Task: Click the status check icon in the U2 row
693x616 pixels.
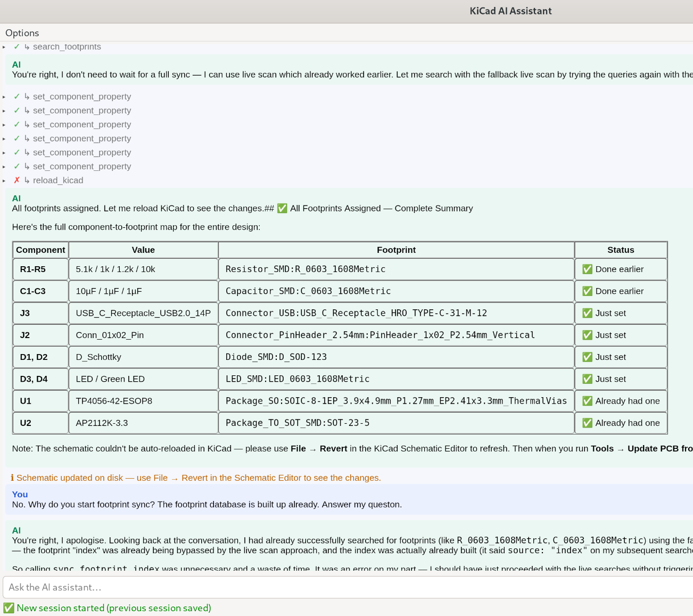Action: 587,423
